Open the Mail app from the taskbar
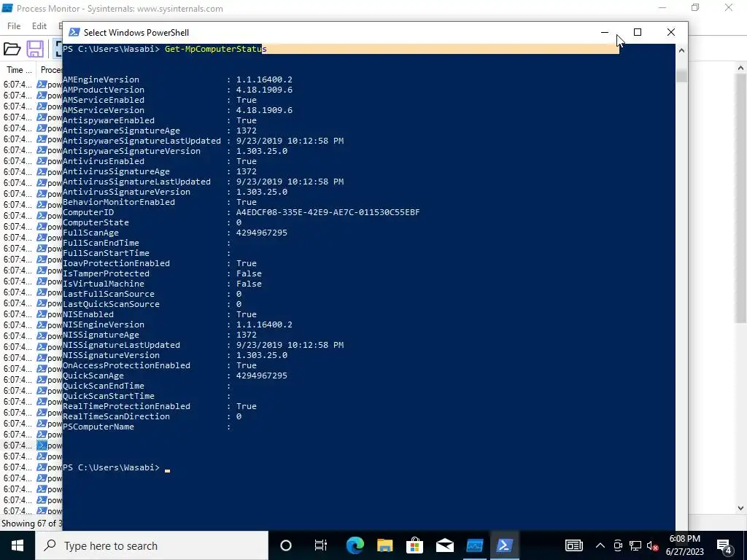The height and width of the screenshot is (560, 747). click(444, 545)
